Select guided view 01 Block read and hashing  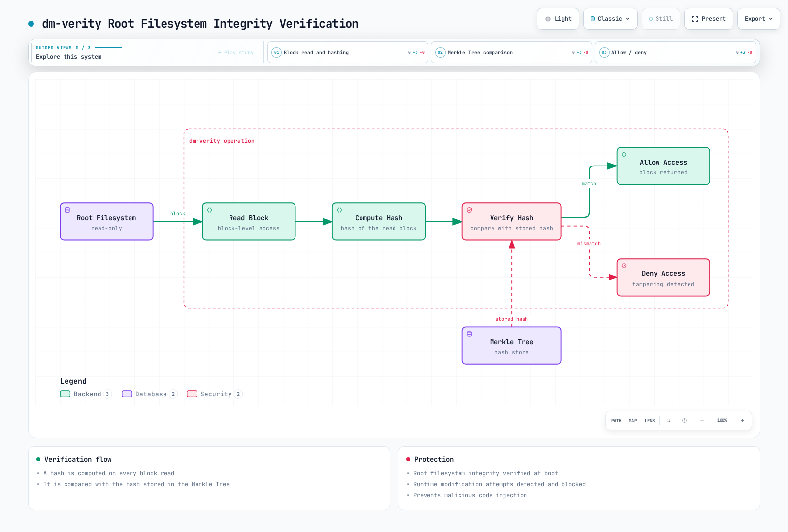(x=348, y=52)
